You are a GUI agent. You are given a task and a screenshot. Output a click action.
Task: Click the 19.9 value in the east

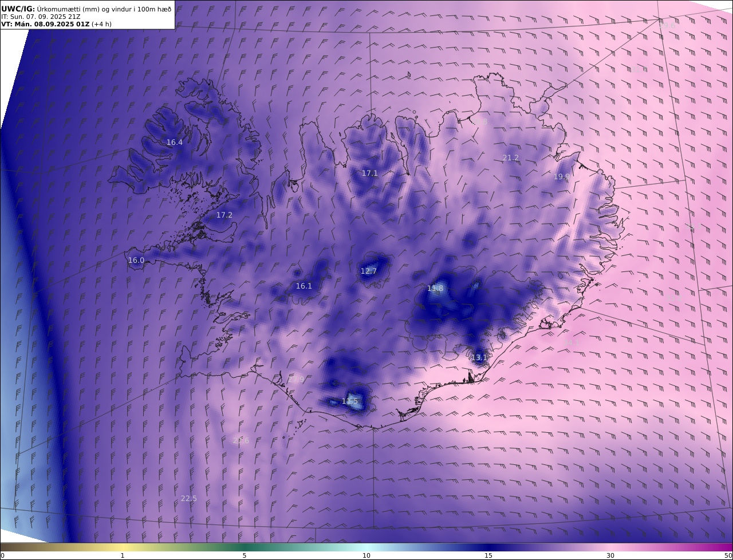coord(562,176)
